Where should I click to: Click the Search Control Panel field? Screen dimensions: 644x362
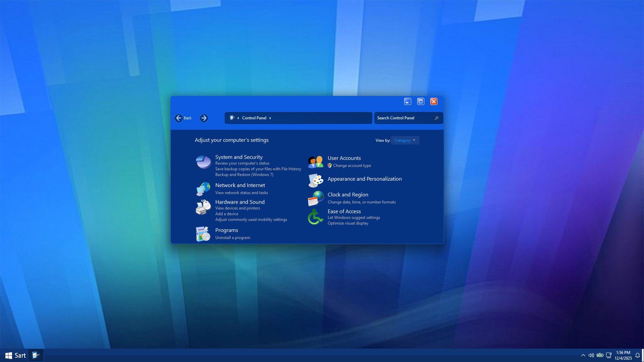409,118
